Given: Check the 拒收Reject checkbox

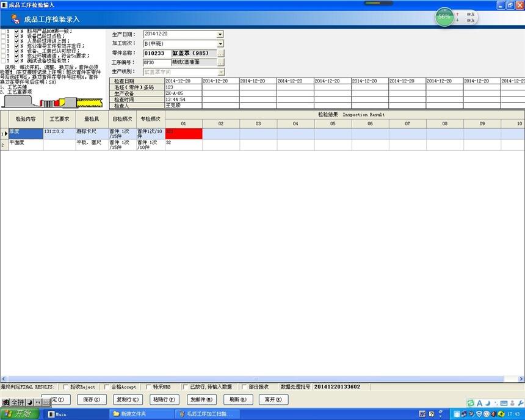Looking at the screenshot, I should tap(66, 386).
